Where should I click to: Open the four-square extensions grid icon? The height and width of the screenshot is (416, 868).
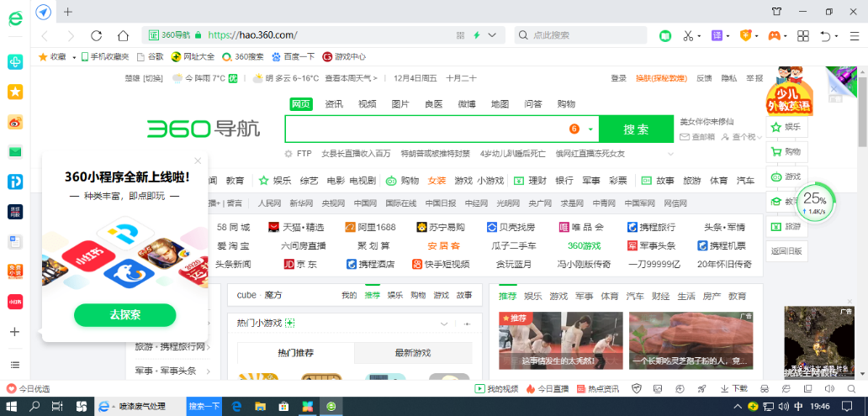(x=802, y=36)
